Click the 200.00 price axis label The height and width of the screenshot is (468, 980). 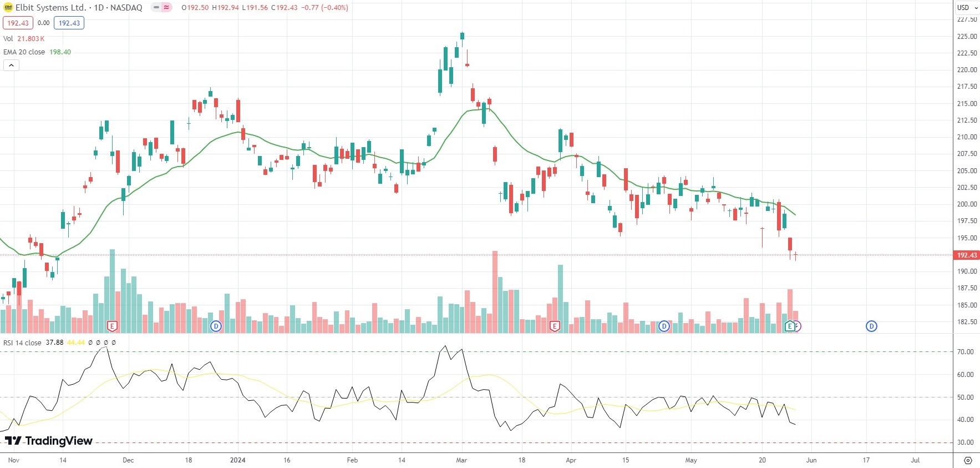click(x=967, y=204)
